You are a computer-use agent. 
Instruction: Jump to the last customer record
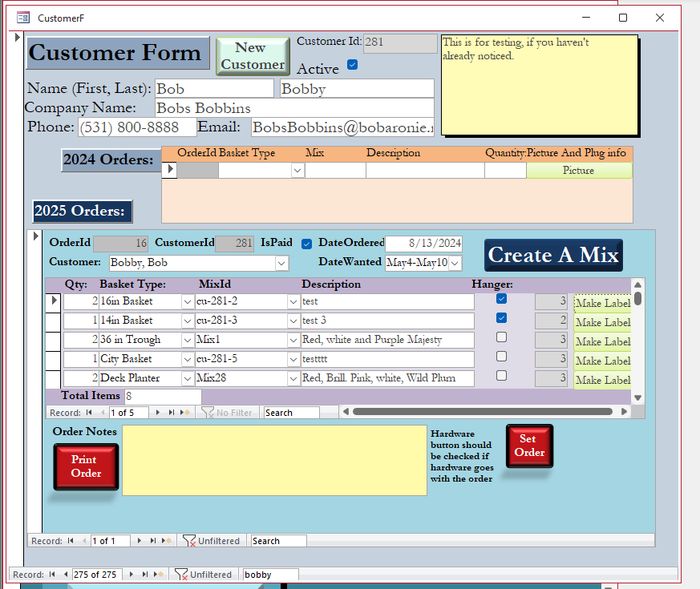click(145, 574)
